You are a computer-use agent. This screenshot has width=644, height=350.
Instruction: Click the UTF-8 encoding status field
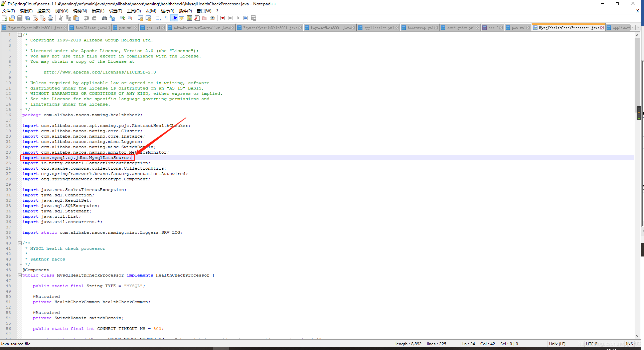pos(591,344)
